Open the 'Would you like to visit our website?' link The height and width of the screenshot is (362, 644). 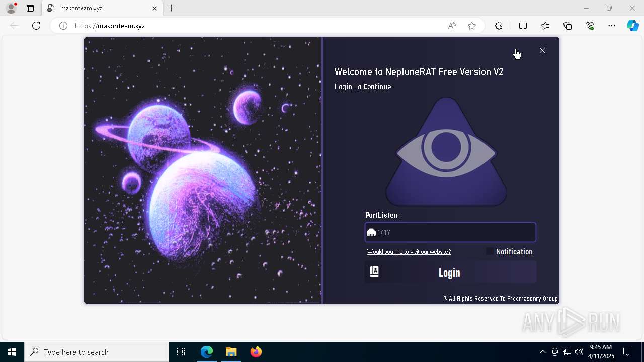click(409, 252)
